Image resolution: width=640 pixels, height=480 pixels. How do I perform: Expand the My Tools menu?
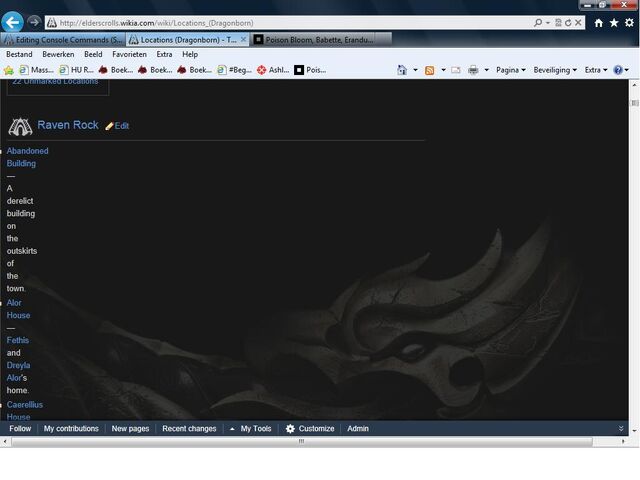pos(251,429)
